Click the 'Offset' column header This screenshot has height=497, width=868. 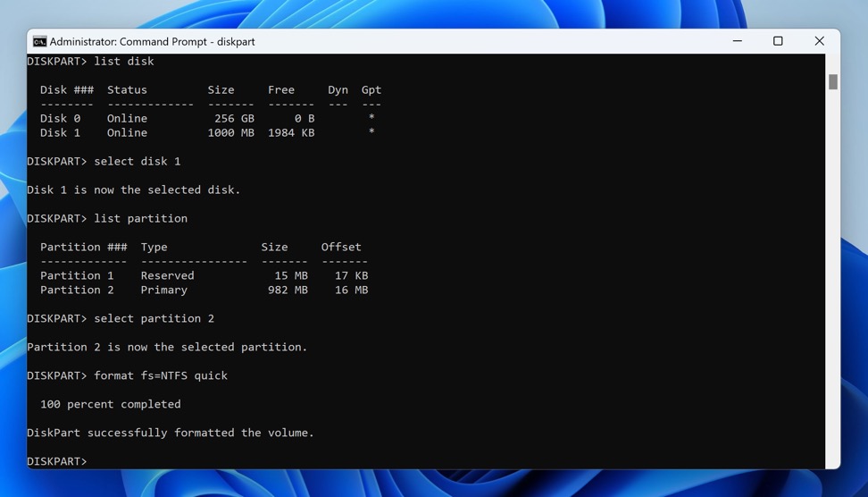click(x=341, y=247)
